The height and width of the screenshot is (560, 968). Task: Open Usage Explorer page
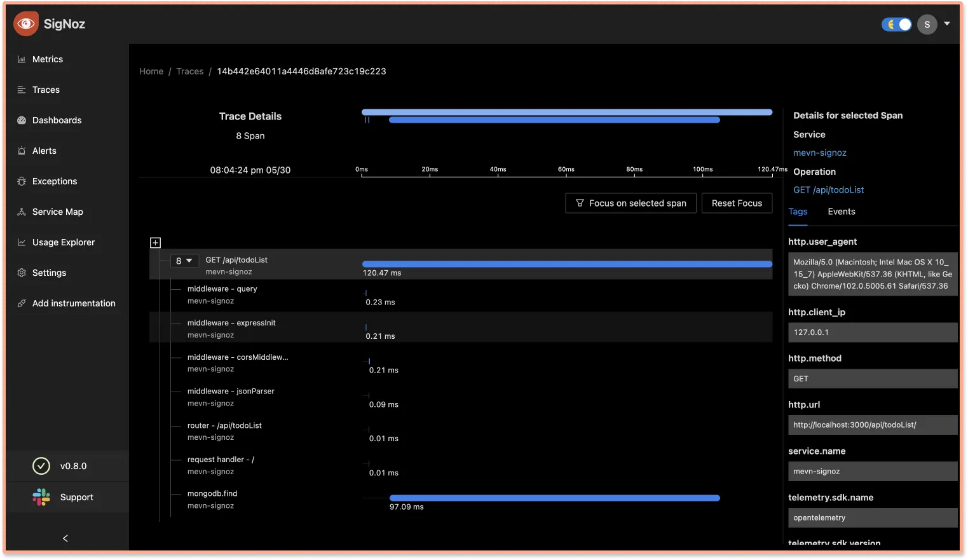(64, 242)
